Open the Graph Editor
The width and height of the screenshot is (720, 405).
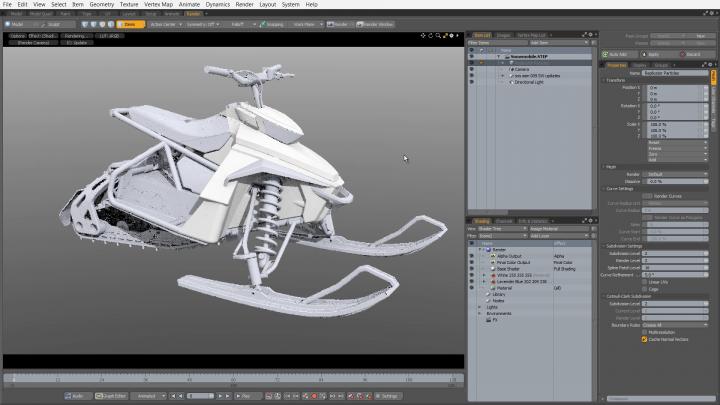point(113,396)
